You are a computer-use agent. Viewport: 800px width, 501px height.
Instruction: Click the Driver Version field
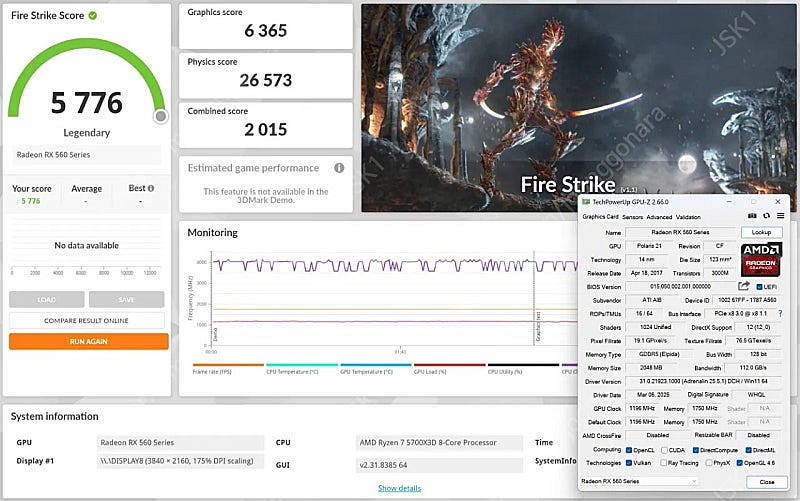click(x=704, y=381)
